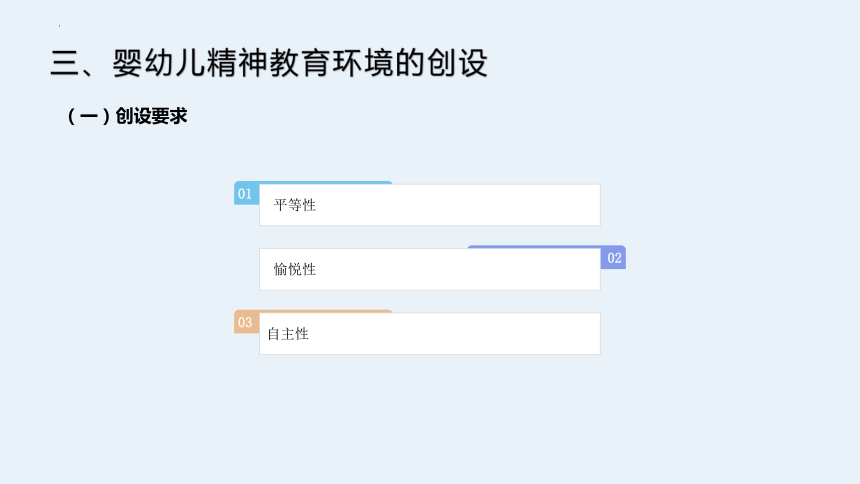Click the orange 03 number badge
860x484 pixels.
(x=246, y=322)
